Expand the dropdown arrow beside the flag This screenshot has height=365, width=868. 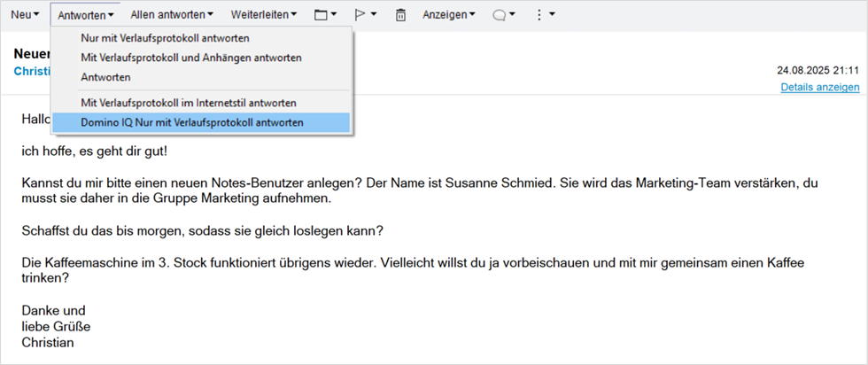[374, 15]
